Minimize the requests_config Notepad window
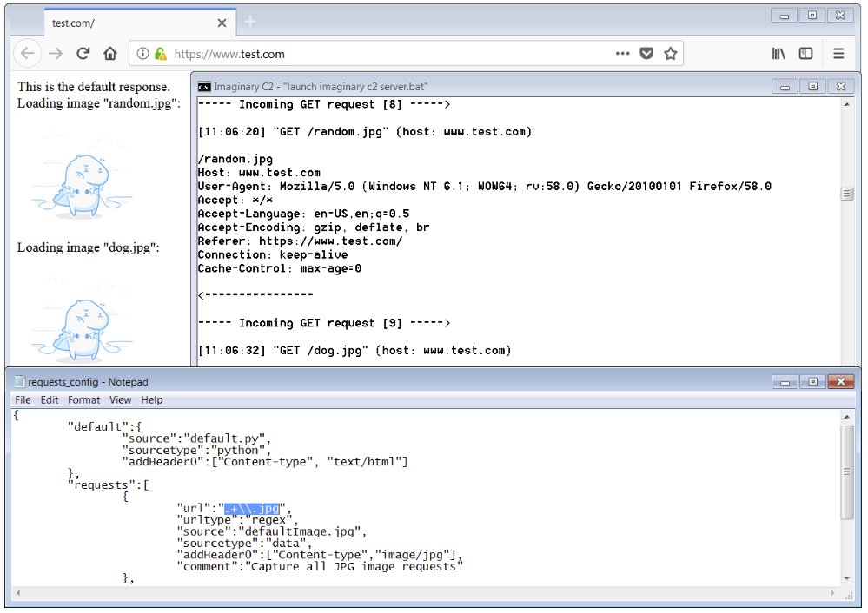 tap(785, 382)
